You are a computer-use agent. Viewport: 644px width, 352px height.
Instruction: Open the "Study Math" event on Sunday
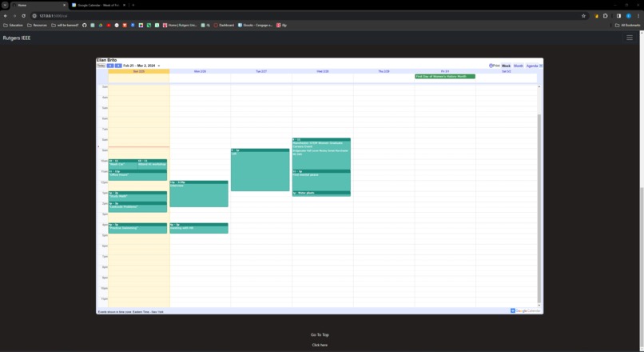[137, 196]
